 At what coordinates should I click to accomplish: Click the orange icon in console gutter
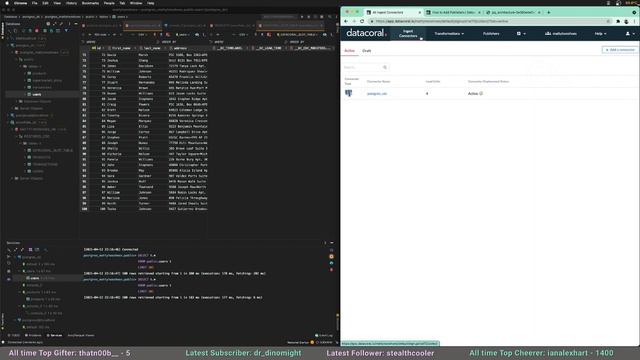pyautogui.click(x=331, y=257)
